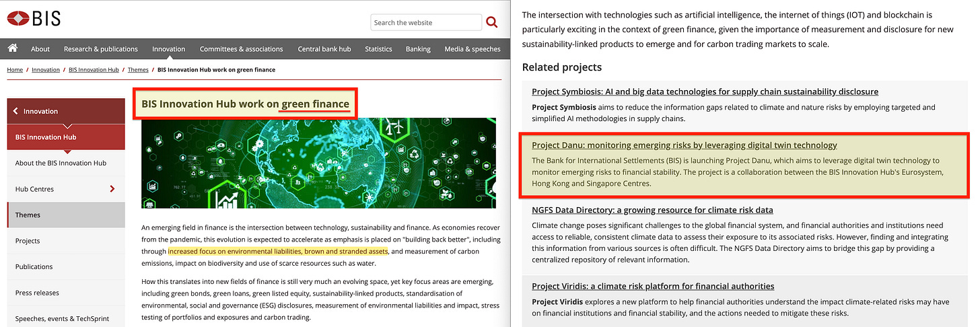
Task: Click highlighted text 'increased focus on environmental liabilities'
Action: [235, 251]
